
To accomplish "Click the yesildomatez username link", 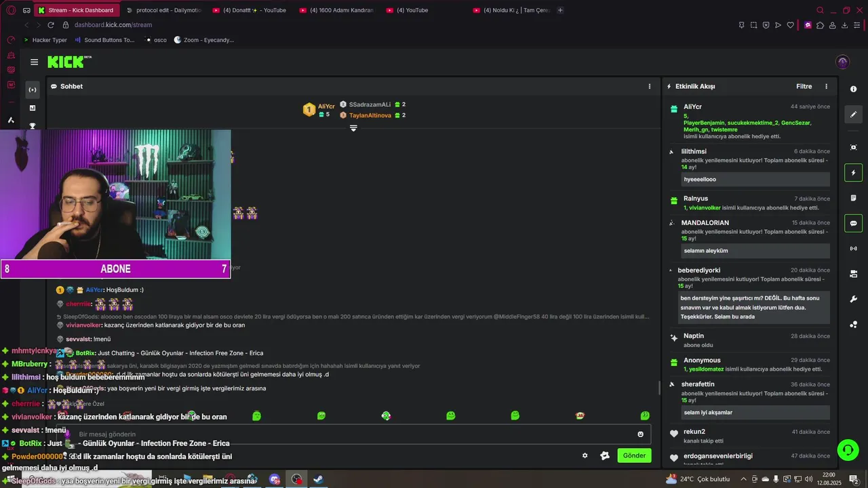I will (706, 369).
